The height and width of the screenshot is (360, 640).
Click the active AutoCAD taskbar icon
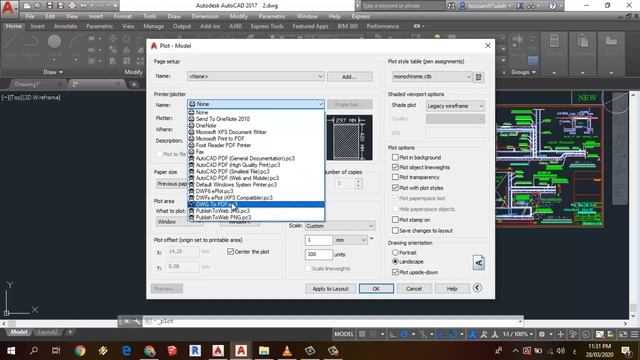241,351
